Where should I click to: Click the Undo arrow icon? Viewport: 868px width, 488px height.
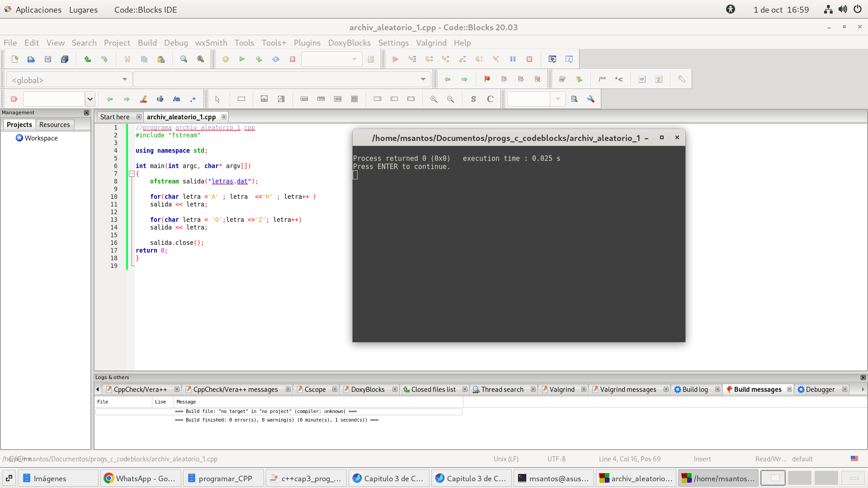tap(87, 59)
